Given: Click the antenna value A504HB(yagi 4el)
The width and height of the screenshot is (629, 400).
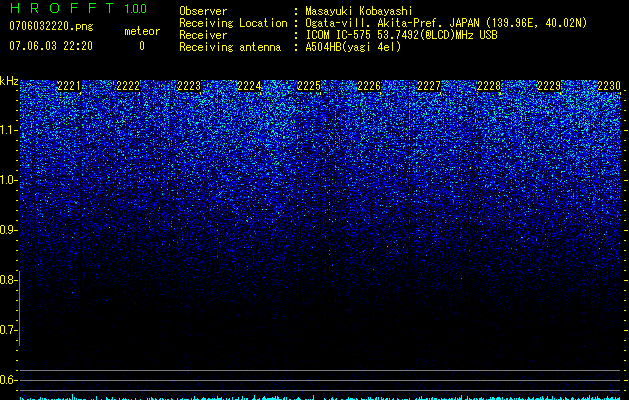Looking at the screenshot, I should [353, 47].
